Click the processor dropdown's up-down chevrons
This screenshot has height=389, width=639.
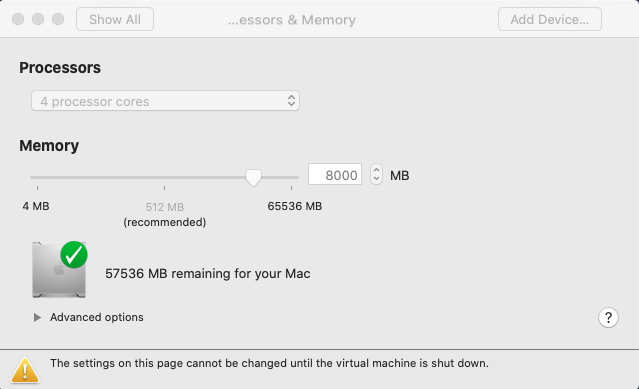[291, 101]
